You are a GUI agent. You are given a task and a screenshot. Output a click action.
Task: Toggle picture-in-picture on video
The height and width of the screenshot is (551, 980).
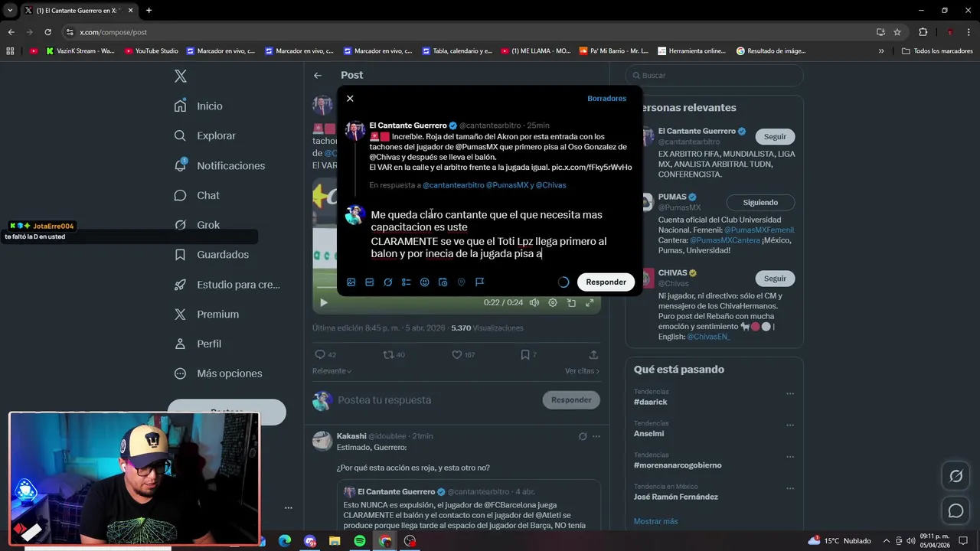pos(571,303)
